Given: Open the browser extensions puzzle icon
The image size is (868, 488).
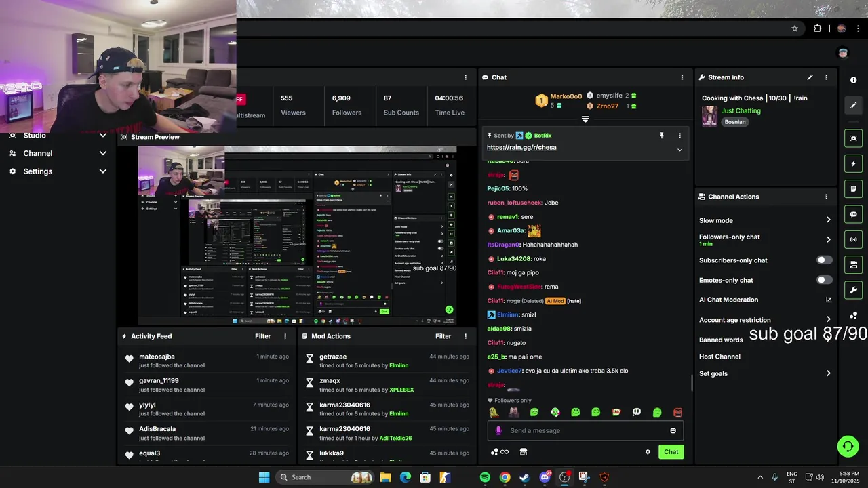Looking at the screenshot, I should [817, 28].
